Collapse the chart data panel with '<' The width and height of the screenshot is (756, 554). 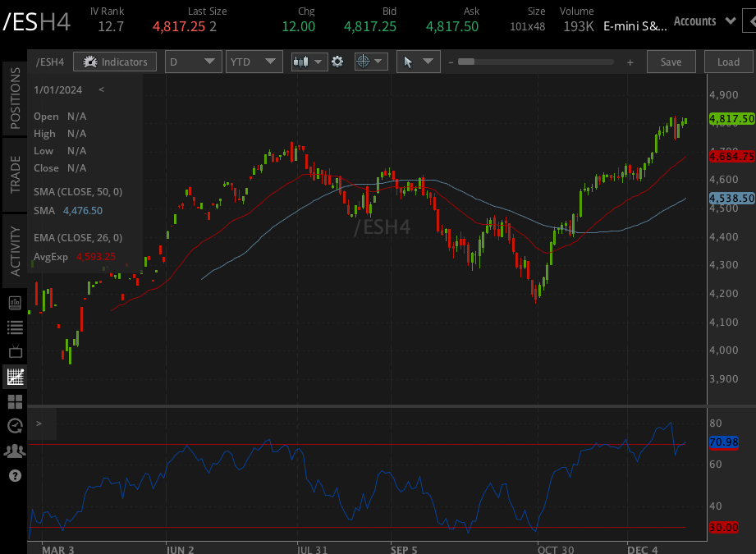pyautogui.click(x=101, y=89)
